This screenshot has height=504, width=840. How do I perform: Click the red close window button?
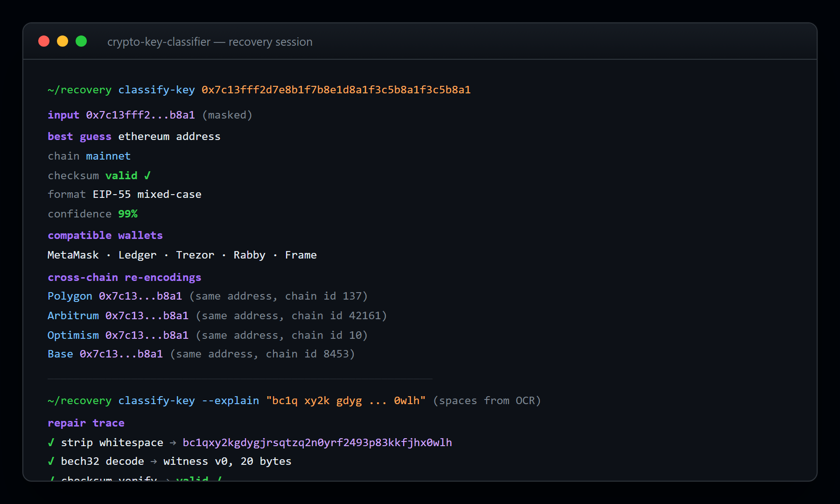pos(44,42)
